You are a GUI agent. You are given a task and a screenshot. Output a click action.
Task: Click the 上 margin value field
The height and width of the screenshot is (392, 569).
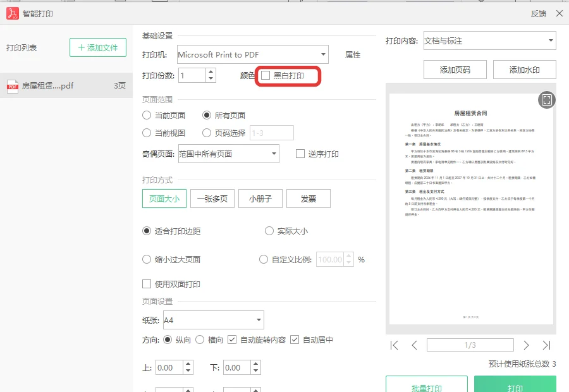click(169, 368)
